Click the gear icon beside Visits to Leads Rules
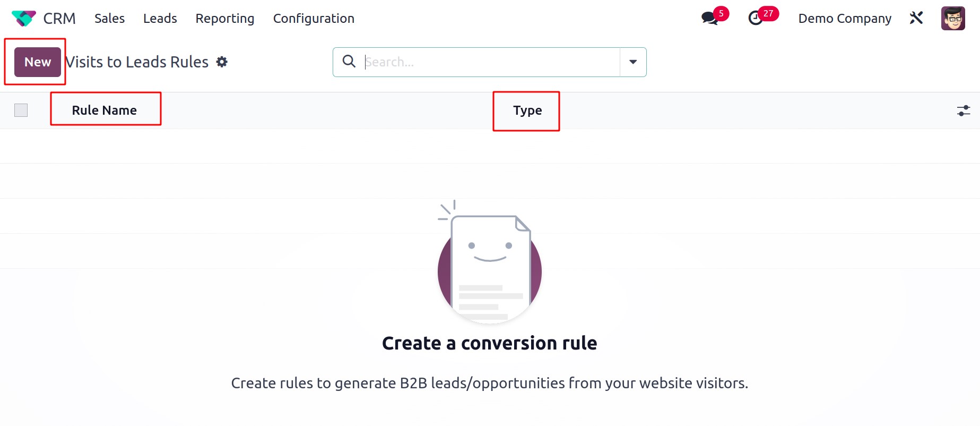Image resolution: width=980 pixels, height=426 pixels. (x=222, y=62)
